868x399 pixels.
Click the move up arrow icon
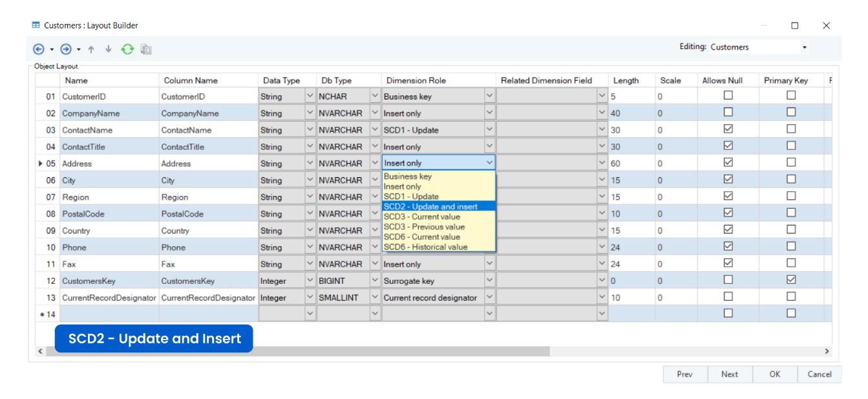pos(91,49)
